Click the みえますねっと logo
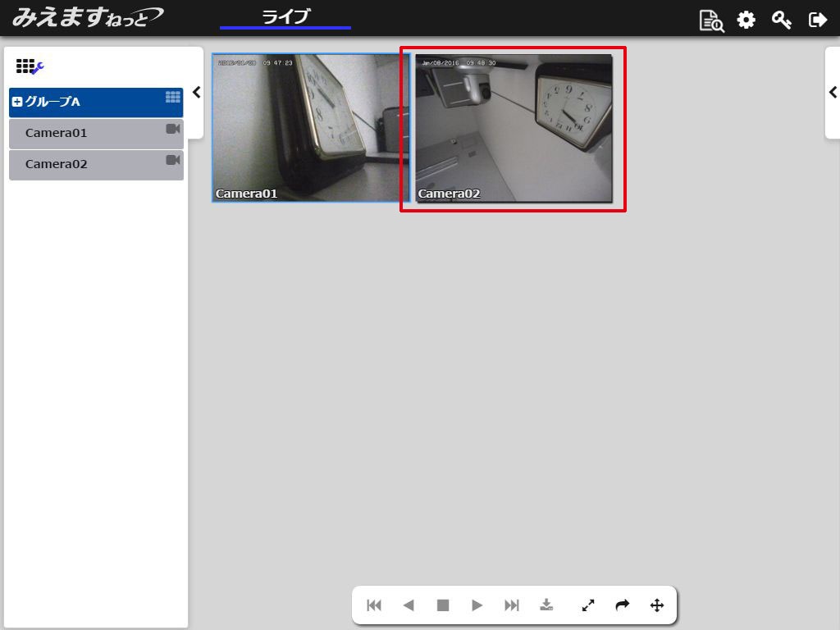The width and height of the screenshot is (840, 630). 87,17
